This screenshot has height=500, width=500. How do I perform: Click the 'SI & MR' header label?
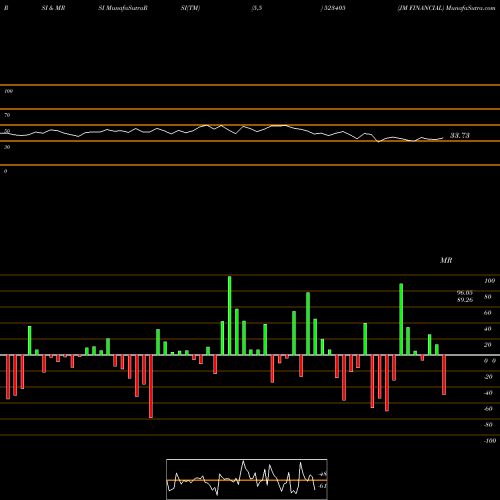pos(53,8)
